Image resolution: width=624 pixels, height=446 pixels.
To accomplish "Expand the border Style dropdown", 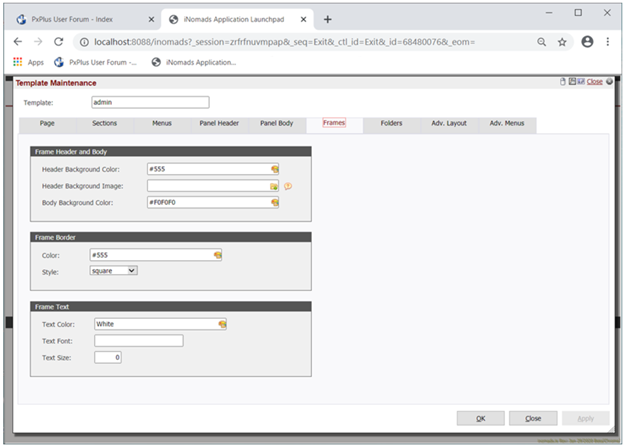I will pos(113,270).
